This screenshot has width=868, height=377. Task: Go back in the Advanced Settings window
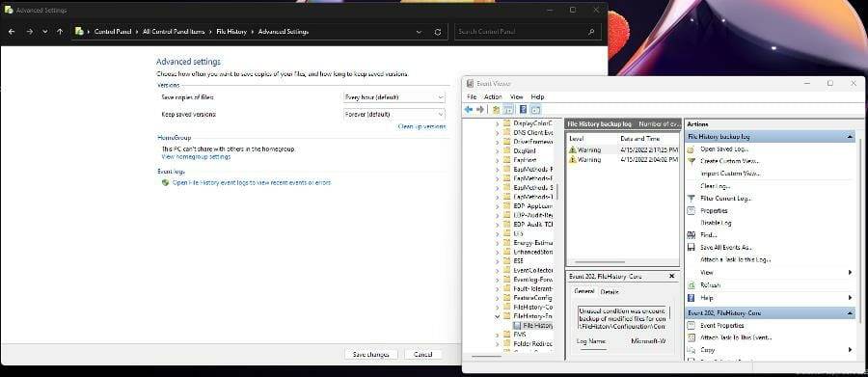[x=12, y=32]
